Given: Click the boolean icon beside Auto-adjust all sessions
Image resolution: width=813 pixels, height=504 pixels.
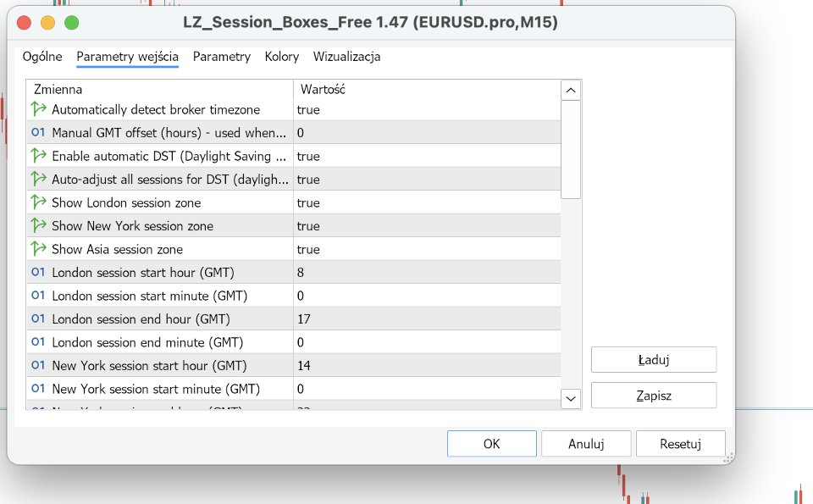Looking at the screenshot, I should coord(38,179).
